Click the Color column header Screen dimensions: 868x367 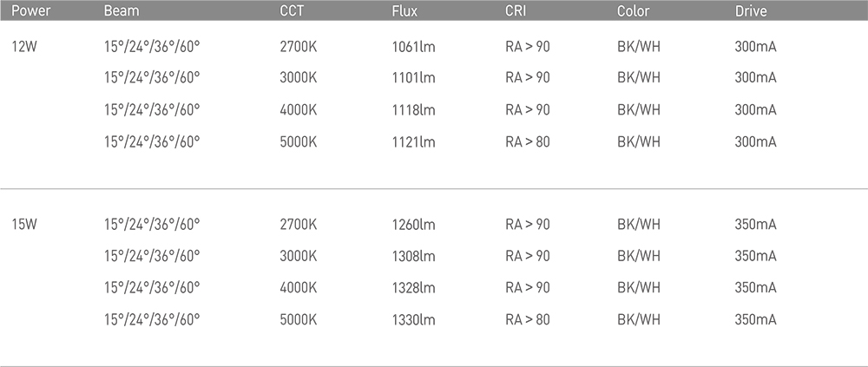[634, 11]
